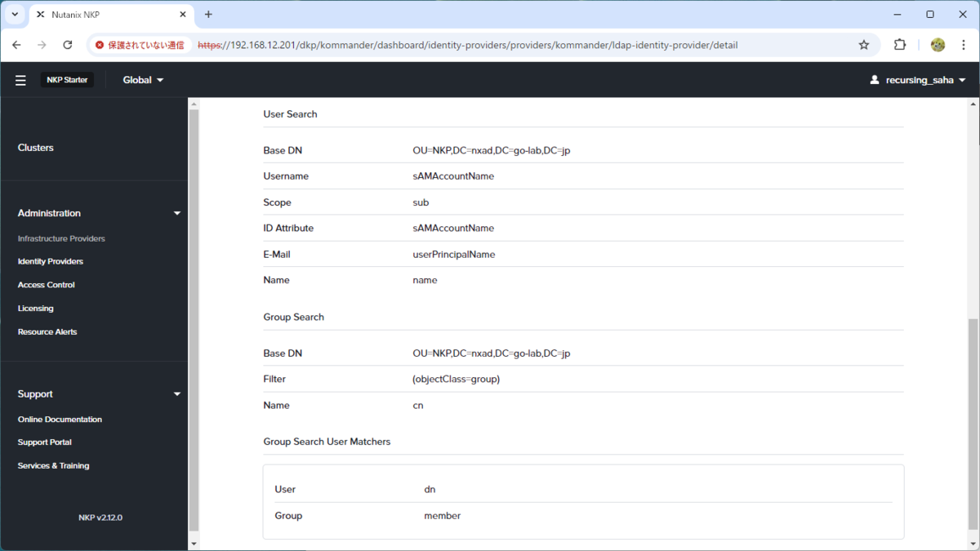This screenshot has height=551, width=980.
Task: Maximize the browser window
Action: tap(930, 14)
